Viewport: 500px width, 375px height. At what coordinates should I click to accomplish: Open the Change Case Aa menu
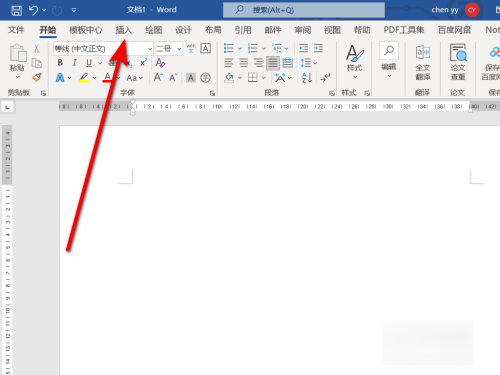pyautogui.click(x=134, y=78)
